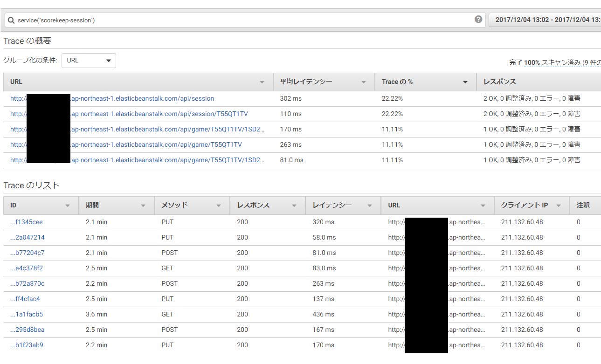Open the /api/session URL link
601x364 pixels.
tap(112, 98)
